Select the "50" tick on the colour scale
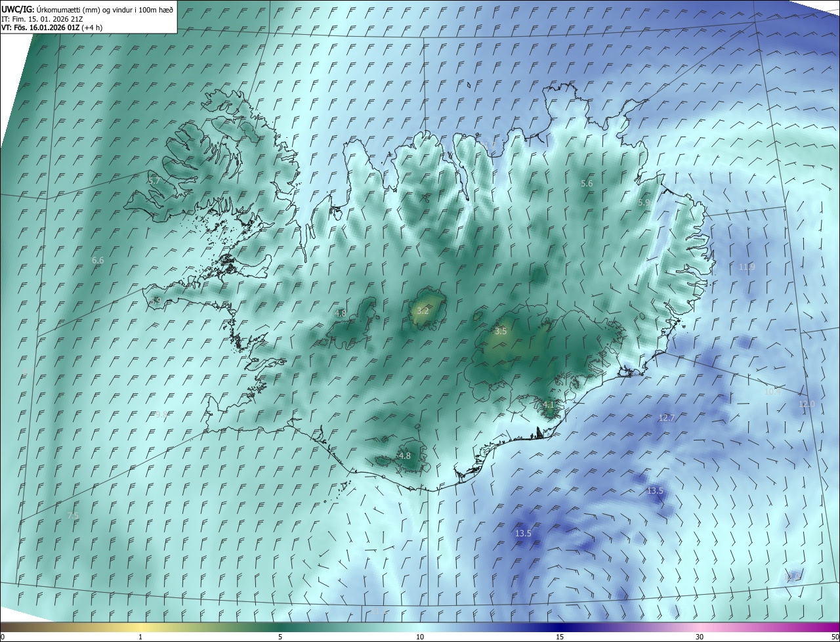The height and width of the screenshot is (642, 840). point(835,637)
